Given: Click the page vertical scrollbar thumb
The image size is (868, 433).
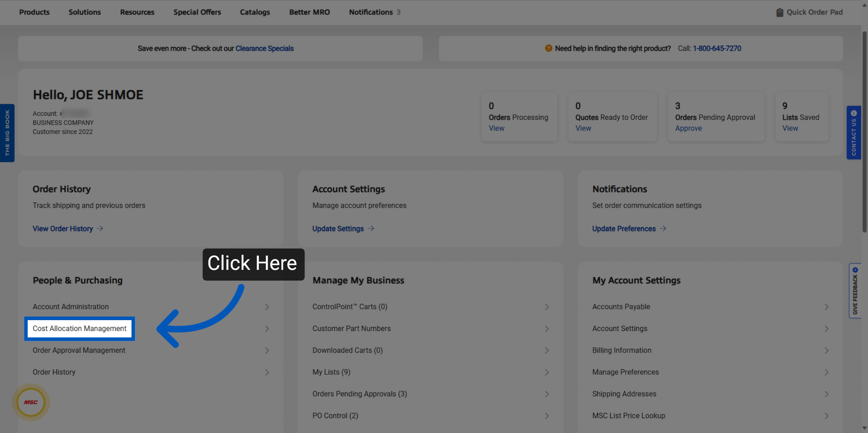Looking at the screenshot, I should (x=864, y=132).
